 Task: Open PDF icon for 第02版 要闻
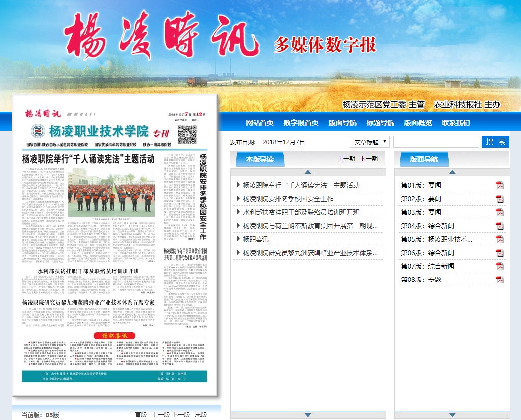pyautogui.click(x=499, y=199)
